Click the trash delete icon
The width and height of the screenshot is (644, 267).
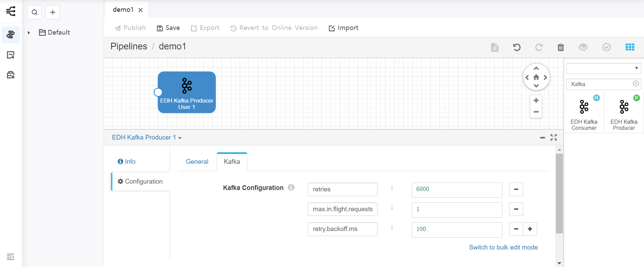point(561,47)
